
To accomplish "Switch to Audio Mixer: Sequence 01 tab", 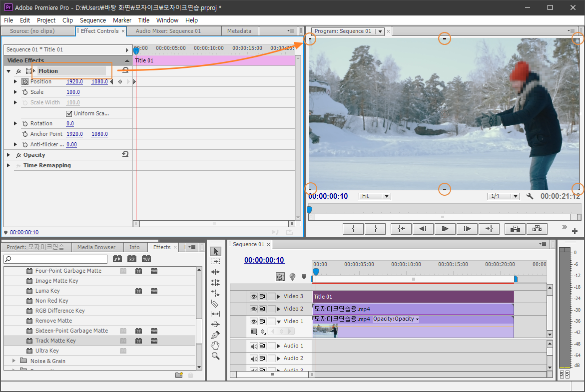I will click(168, 31).
